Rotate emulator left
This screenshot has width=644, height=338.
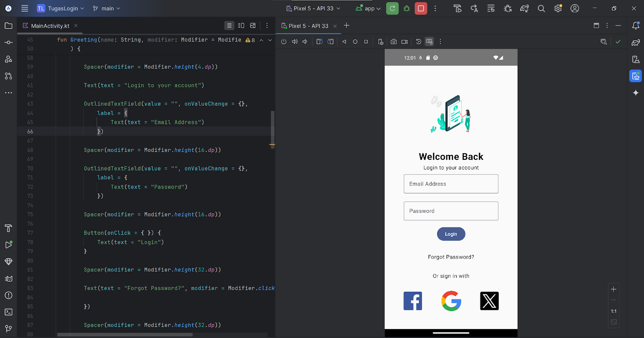tap(319, 41)
